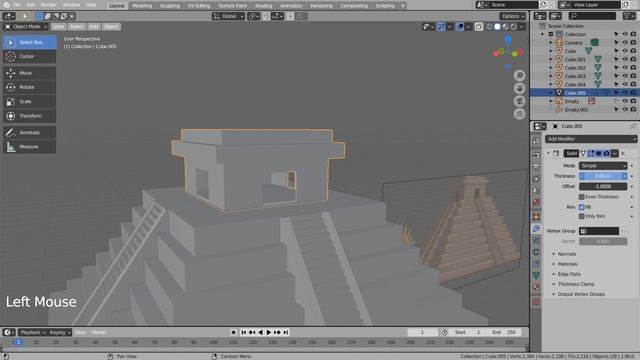
Task: Expand the Materials subpanel
Action: pyautogui.click(x=567, y=264)
